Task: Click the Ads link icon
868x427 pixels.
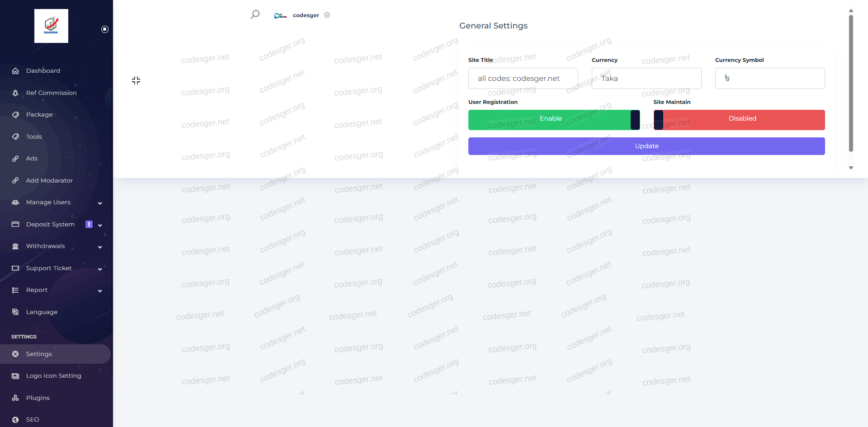Action: 15,159
